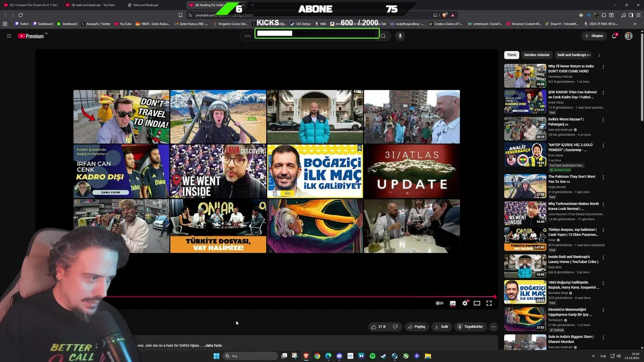Open options for Why I'll Never Return to India

tap(603, 66)
